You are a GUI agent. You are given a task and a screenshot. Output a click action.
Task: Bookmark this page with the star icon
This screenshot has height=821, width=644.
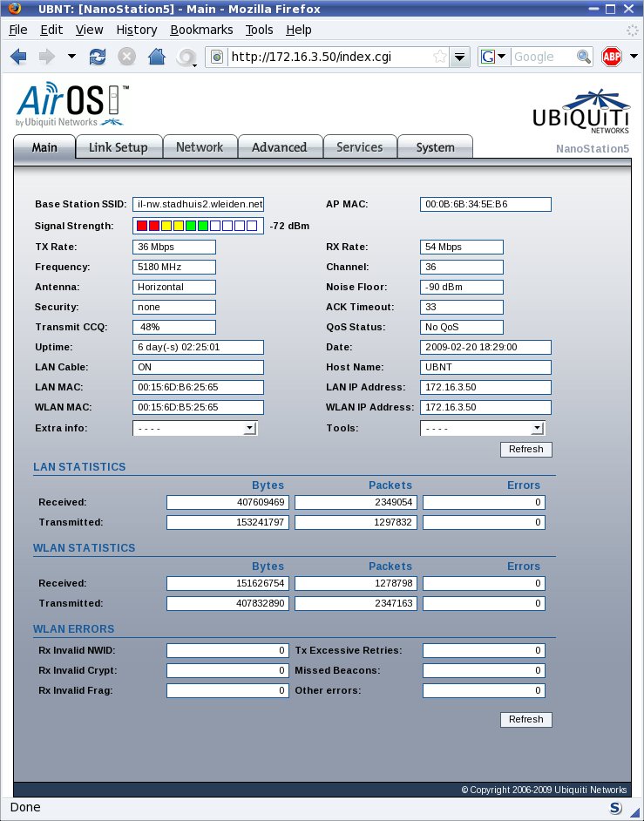[440, 57]
